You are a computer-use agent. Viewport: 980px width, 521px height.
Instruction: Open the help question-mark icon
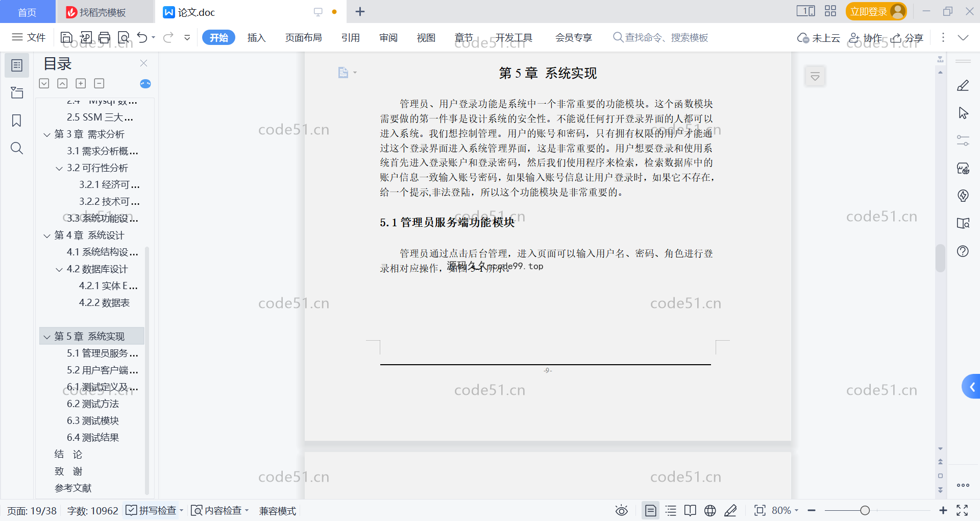[x=963, y=251]
